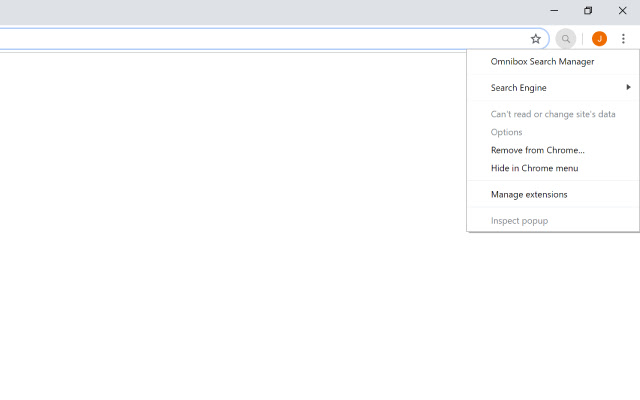Screen dimensions: 640x400
Task: Open Manage extensions
Action: coord(553,195)
